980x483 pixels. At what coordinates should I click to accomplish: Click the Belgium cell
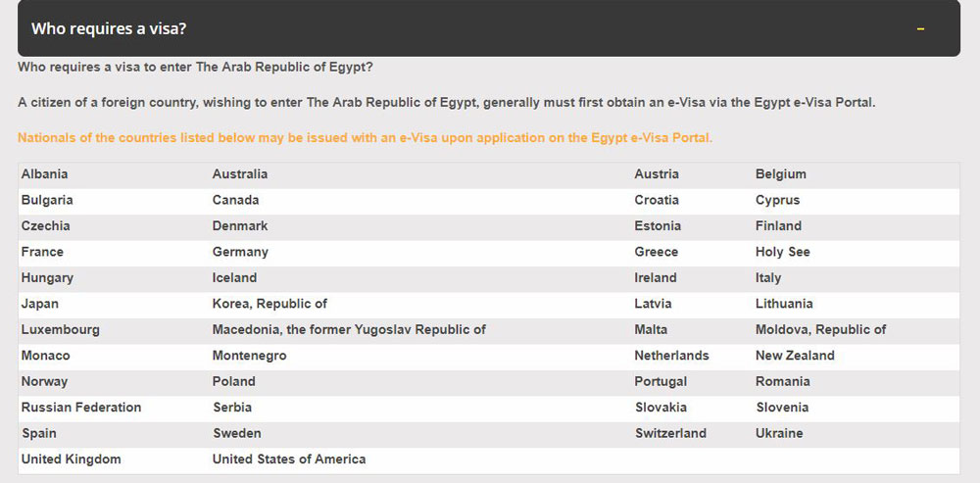[x=781, y=174]
